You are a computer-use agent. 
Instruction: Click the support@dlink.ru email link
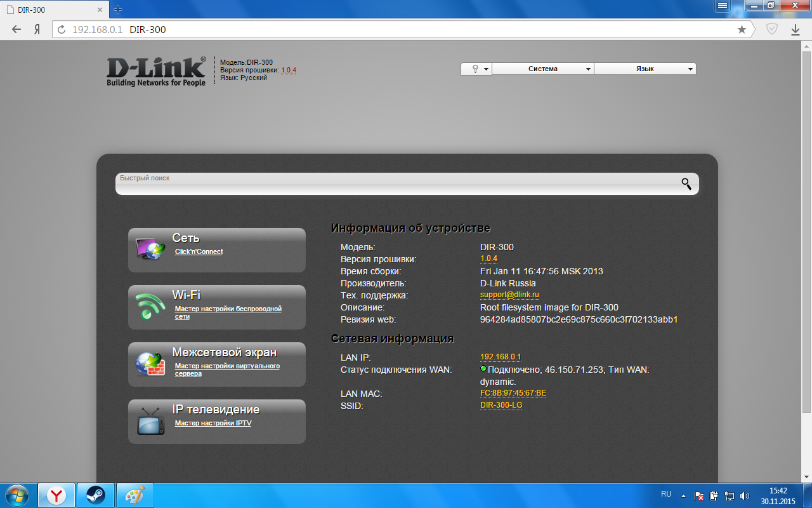(509, 295)
